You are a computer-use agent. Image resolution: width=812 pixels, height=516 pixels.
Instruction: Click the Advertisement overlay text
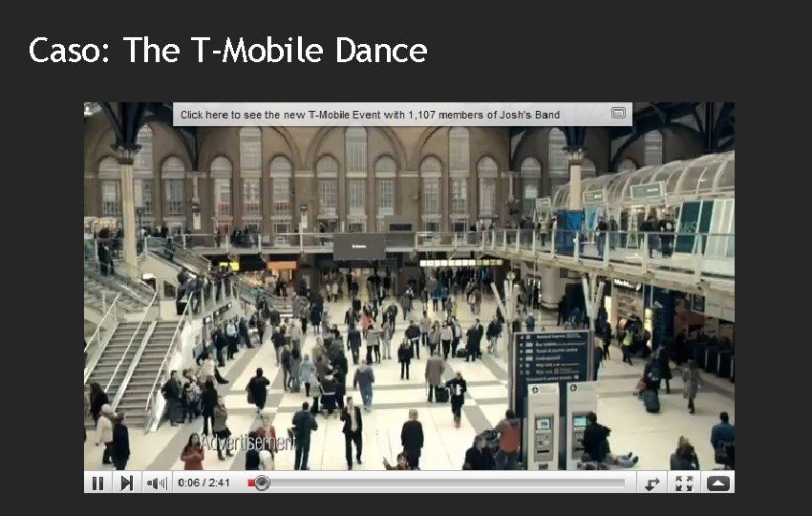coord(247,443)
